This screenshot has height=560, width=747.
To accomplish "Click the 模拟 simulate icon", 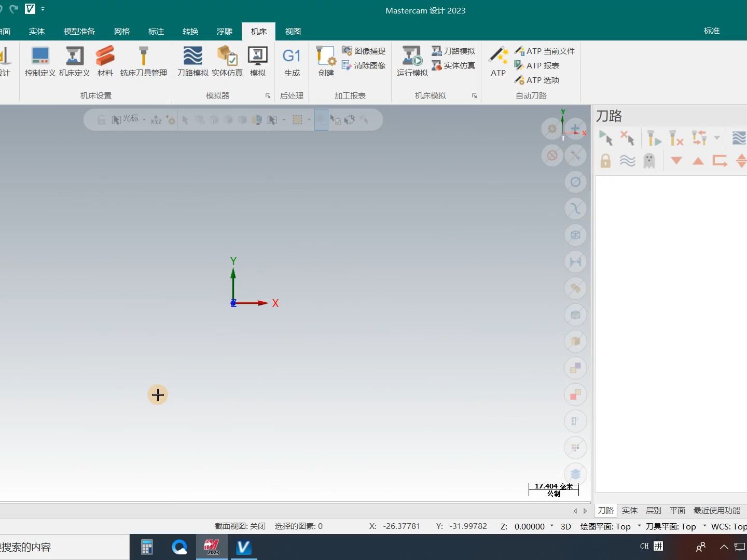I will click(258, 62).
